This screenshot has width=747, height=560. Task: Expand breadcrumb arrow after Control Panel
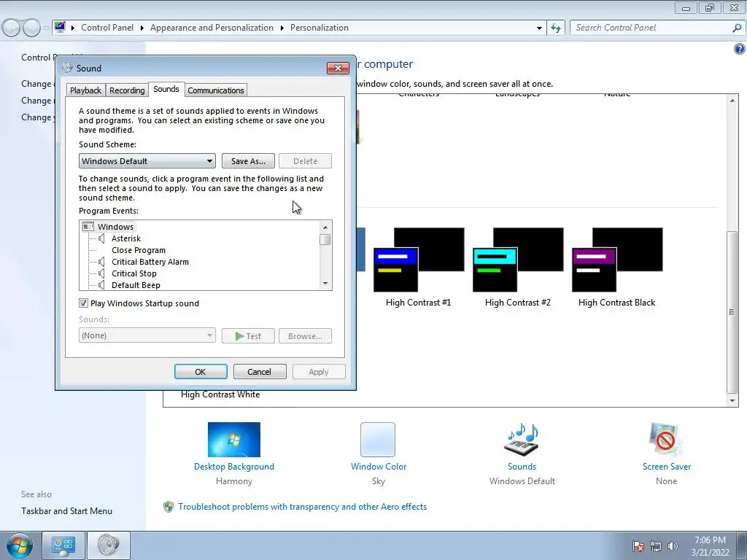coord(142,28)
